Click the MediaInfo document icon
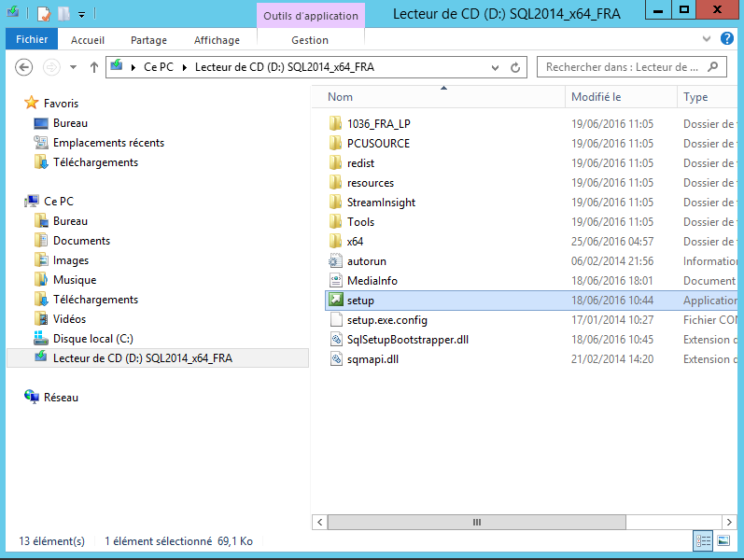The height and width of the screenshot is (560, 744). (335, 281)
